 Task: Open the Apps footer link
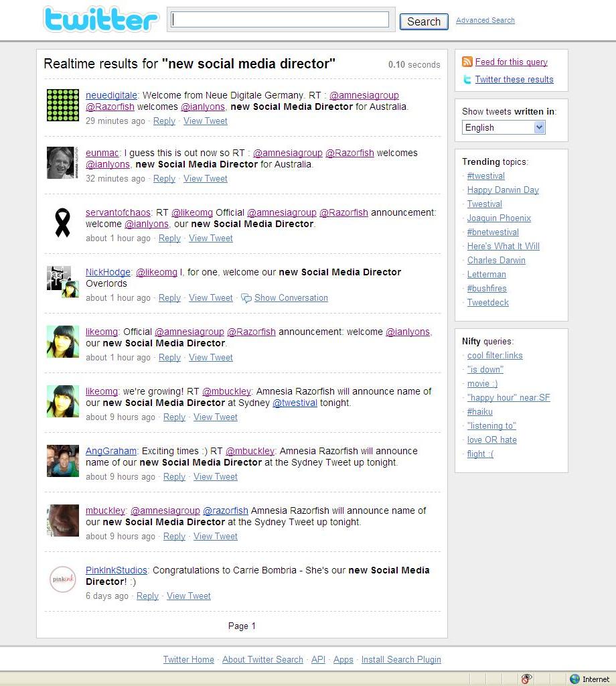[x=343, y=659]
